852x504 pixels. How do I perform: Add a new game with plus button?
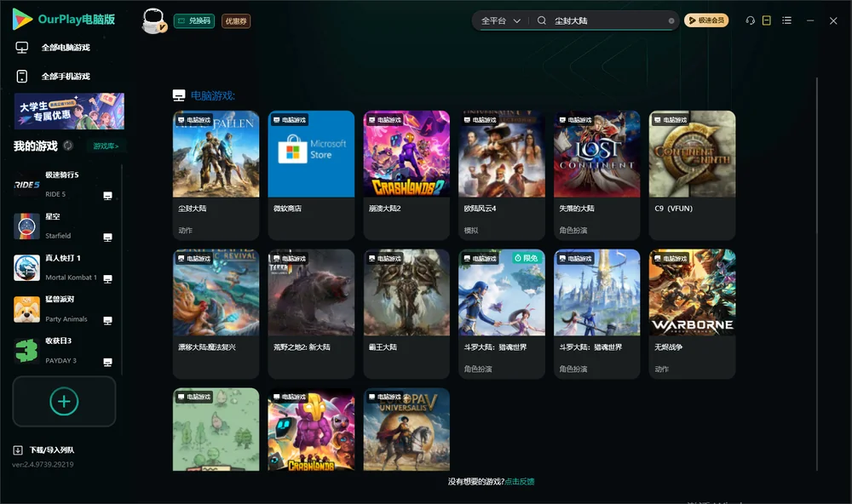pos(64,401)
